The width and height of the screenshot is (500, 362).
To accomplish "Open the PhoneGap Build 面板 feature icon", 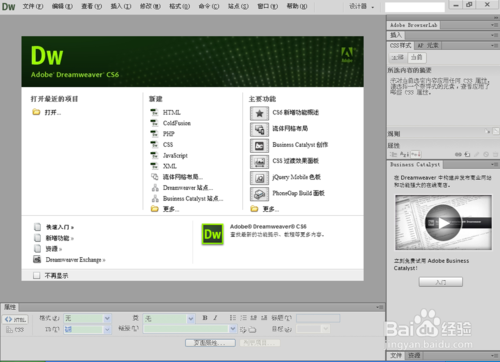I will (259, 194).
